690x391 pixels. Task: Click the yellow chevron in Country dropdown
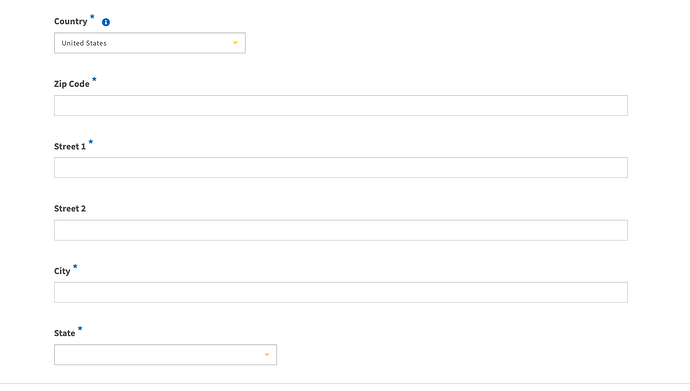[235, 43]
